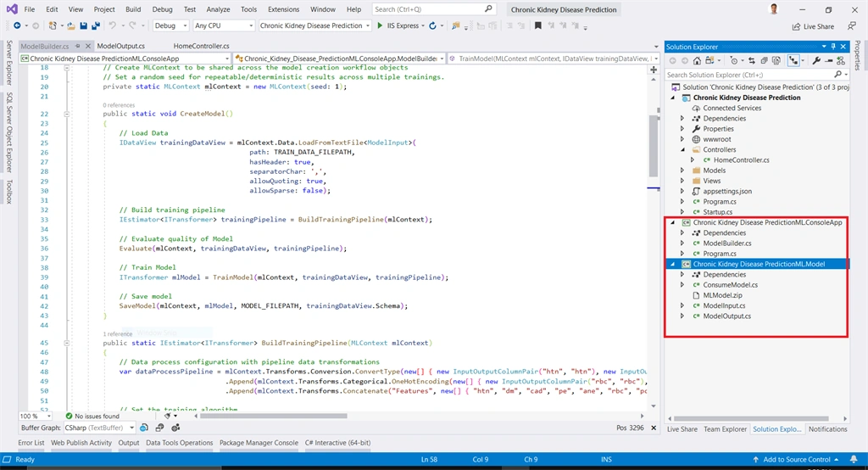868x470 pixels.
Task: Click the notifications bell in status bar
Action: (854, 460)
